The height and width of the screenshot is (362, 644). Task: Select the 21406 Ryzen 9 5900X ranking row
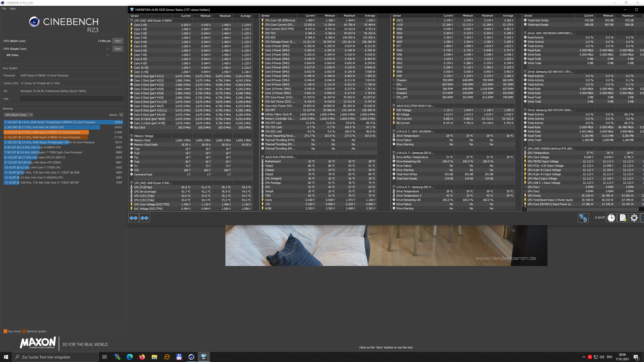coord(63,132)
